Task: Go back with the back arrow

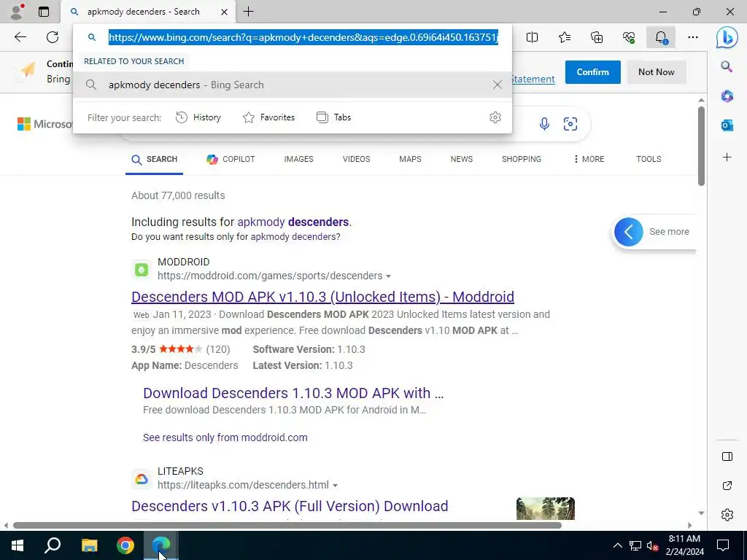Action: tap(20, 37)
